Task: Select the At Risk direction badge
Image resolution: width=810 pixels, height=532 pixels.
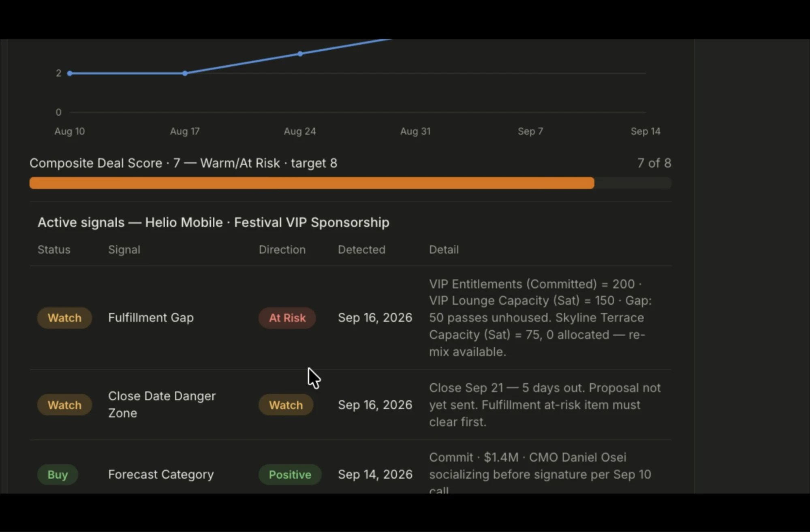Action: point(287,318)
